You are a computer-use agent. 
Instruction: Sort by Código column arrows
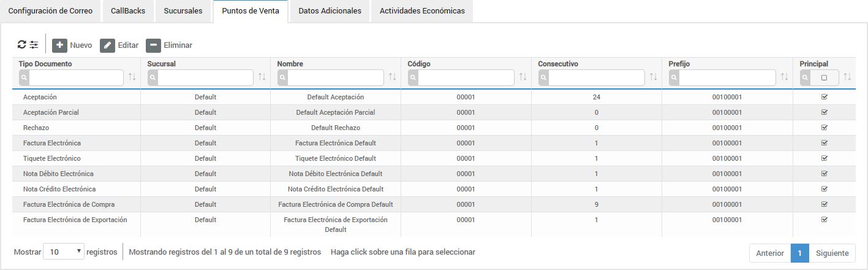tap(523, 77)
